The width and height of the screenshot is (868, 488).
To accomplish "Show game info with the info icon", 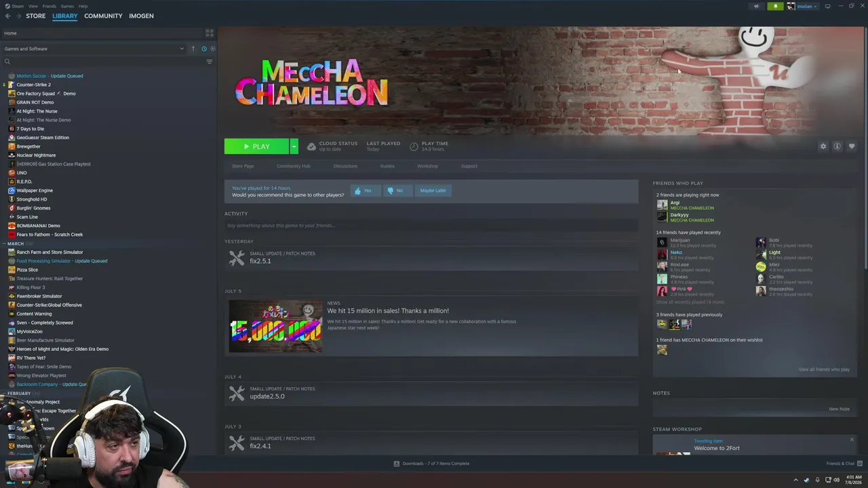I will tap(837, 146).
